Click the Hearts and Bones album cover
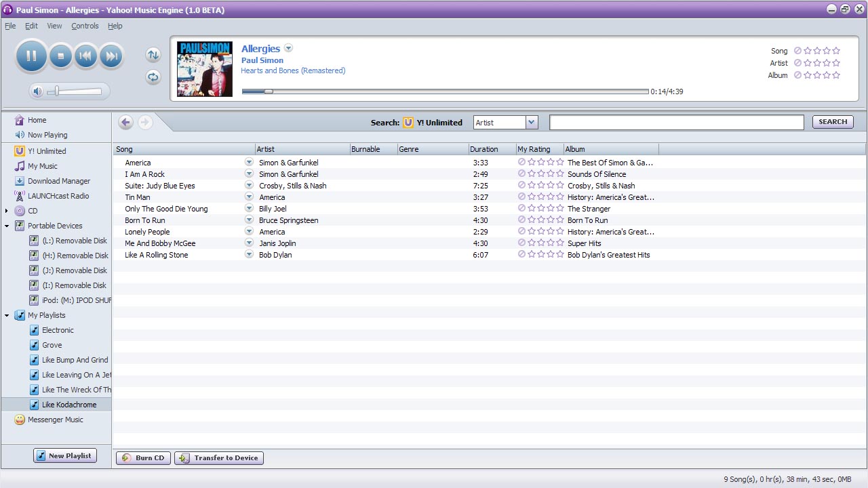 (x=205, y=69)
